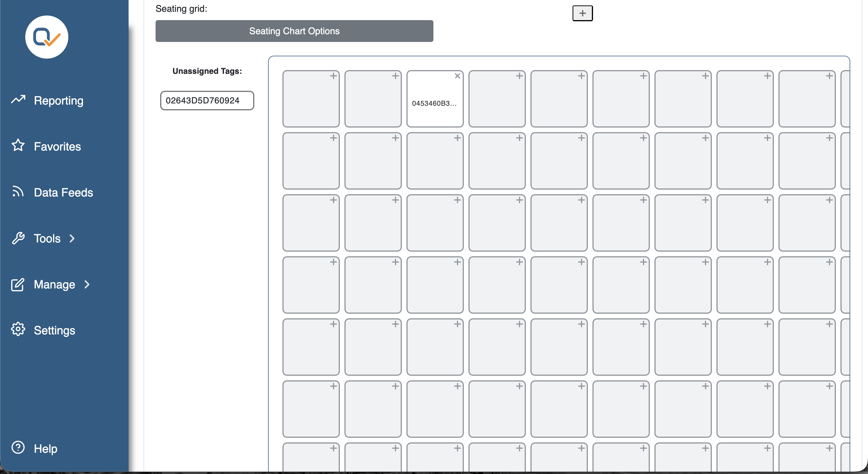
Task: Click the app logo in the sidebar
Action: point(46,37)
